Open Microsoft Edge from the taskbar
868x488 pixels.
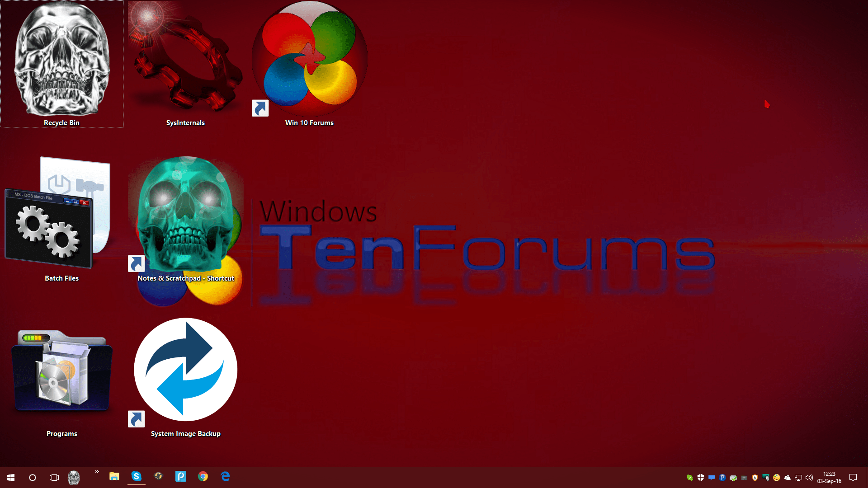(x=225, y=477)
